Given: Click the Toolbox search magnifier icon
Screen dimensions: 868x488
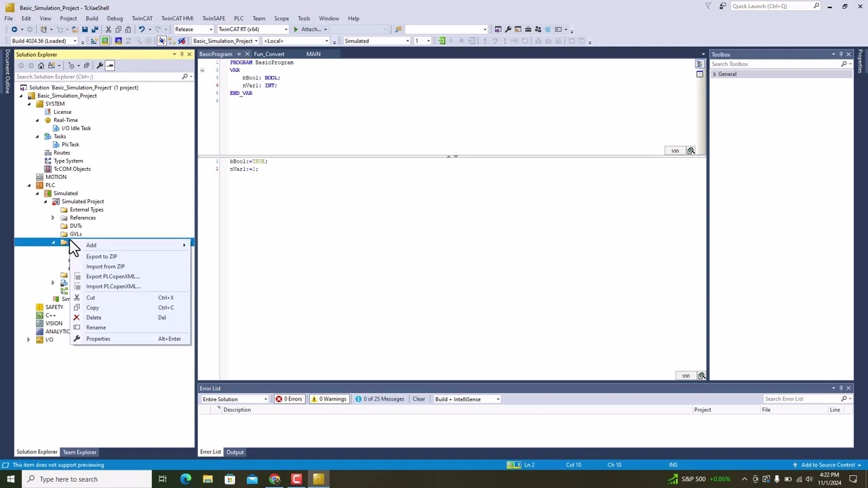Looking at the screenshot, I should [844, 64].
